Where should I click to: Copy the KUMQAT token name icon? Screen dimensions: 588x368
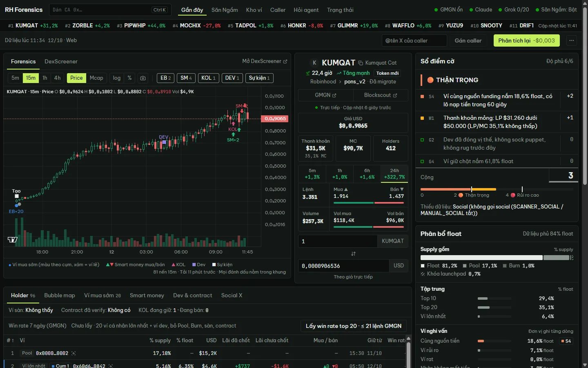[361, 63]
